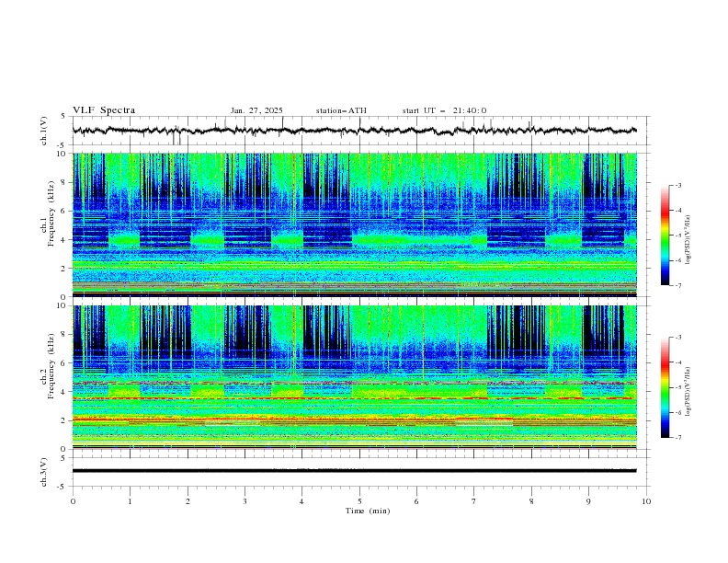This screenshot has width=728, height=563.
Task: Click the time axis tick label "8"
Action: click(x=531, y=501)
